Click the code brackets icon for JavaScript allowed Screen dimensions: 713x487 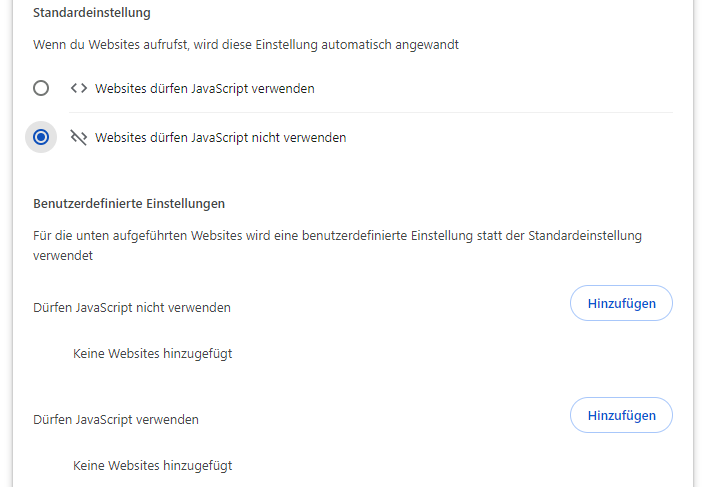[79, 88]
